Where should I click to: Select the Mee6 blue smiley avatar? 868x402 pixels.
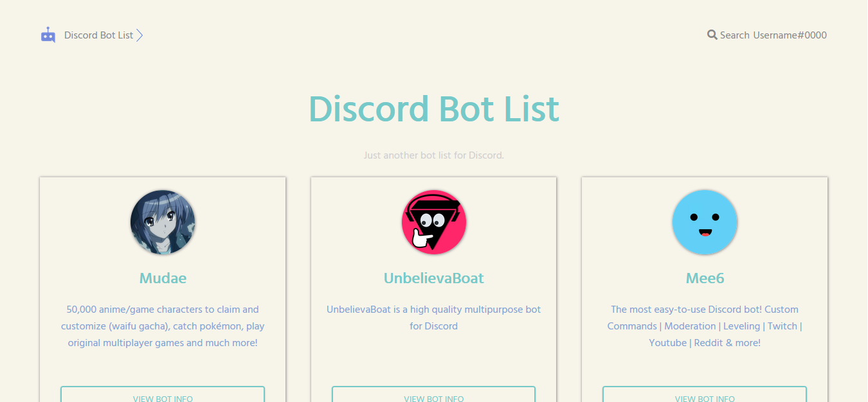(x=705, y=222)
